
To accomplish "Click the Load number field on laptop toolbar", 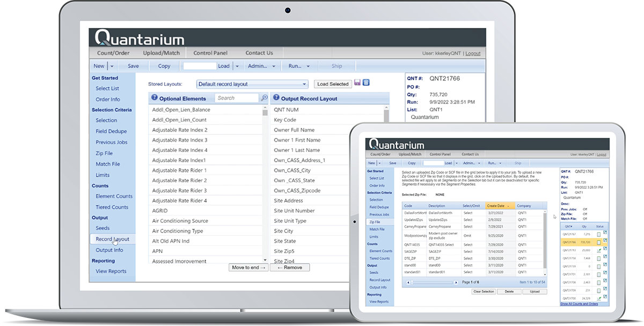I will (200, 66).
